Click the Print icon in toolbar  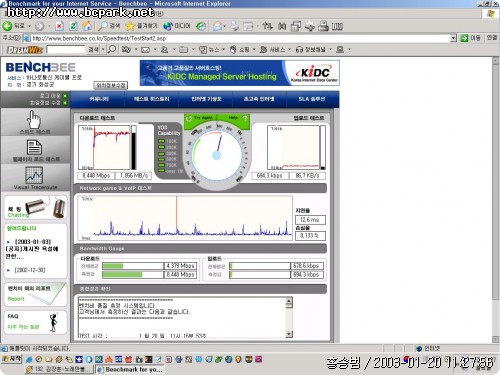coord(234,26)
